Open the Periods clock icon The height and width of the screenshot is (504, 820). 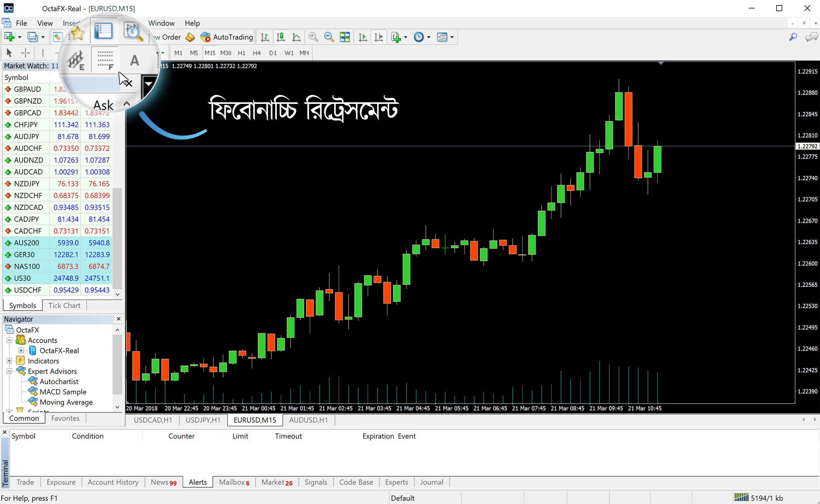[x=419, y=37]
